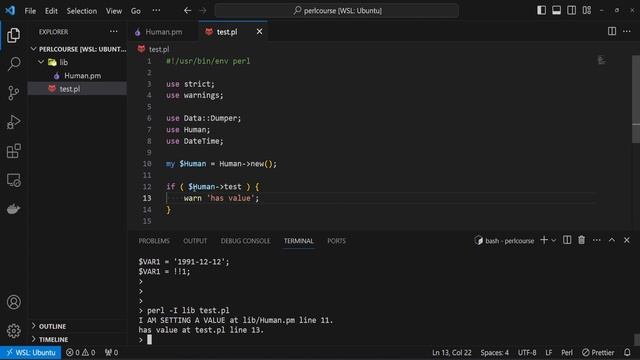Image resolution: width=640 pixels, height=360 pixels.
Task: Switch to the Human.pm editor tab
Action: tap(163, 32)
